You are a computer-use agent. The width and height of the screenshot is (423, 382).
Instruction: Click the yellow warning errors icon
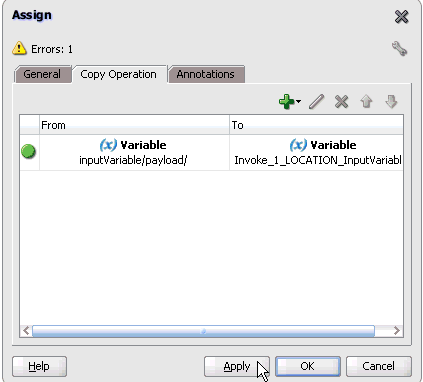(19, 48)
